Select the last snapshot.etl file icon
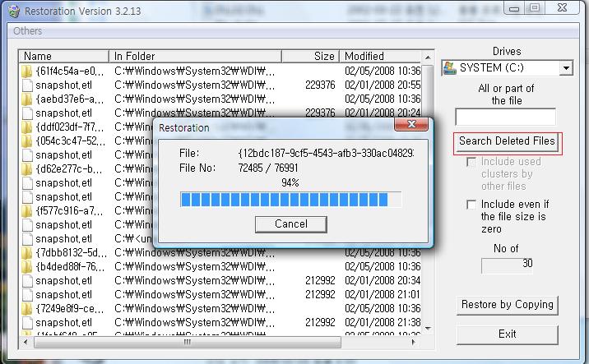Image resolution: width=589 pixels, height=364 pixels. coord(27,323)
